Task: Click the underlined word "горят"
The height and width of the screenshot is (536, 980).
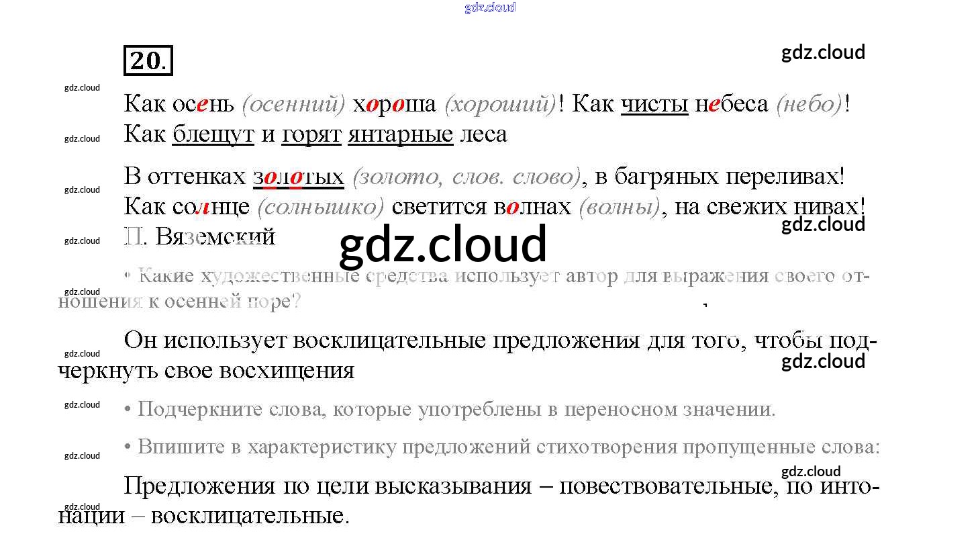Action: point(311,134)
